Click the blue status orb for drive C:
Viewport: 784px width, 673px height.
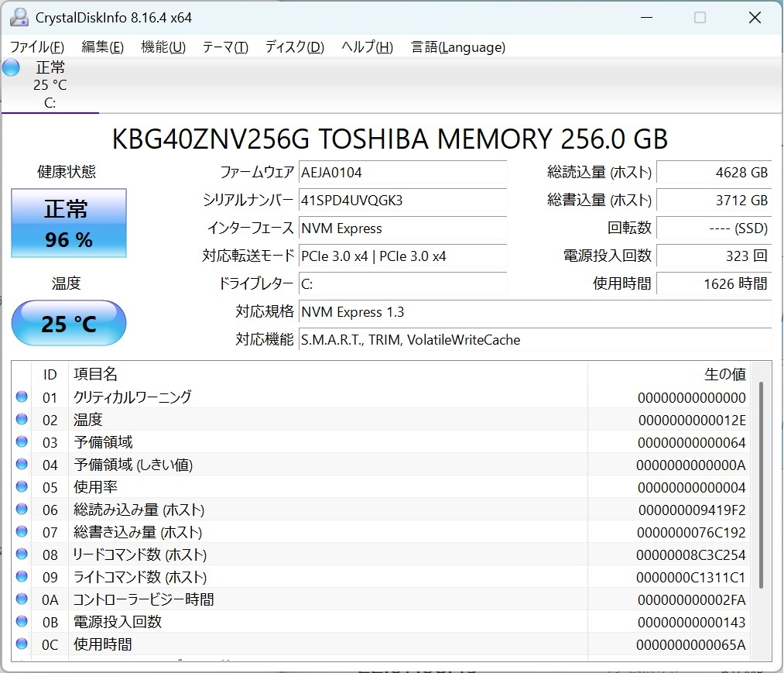coord(11,67)
